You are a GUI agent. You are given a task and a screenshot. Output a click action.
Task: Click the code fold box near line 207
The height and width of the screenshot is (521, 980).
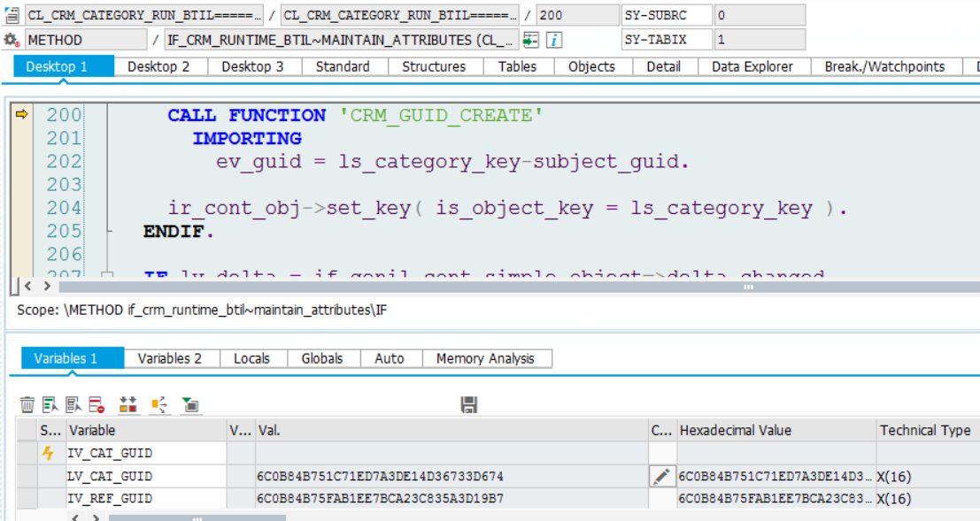[x=107, y=273]
